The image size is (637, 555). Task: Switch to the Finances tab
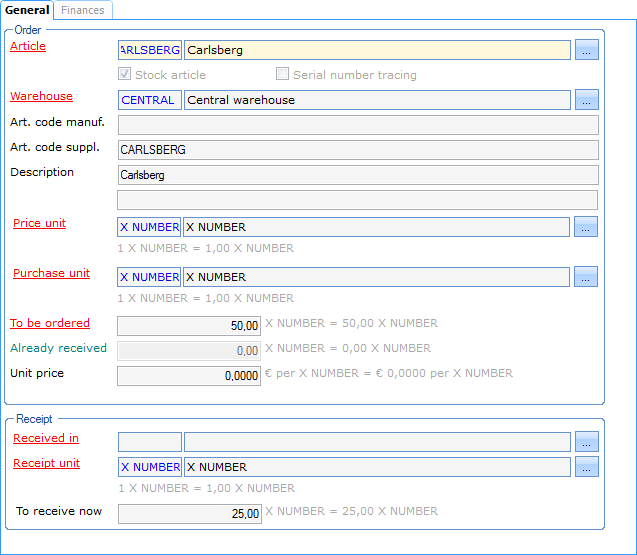point(83,10)
